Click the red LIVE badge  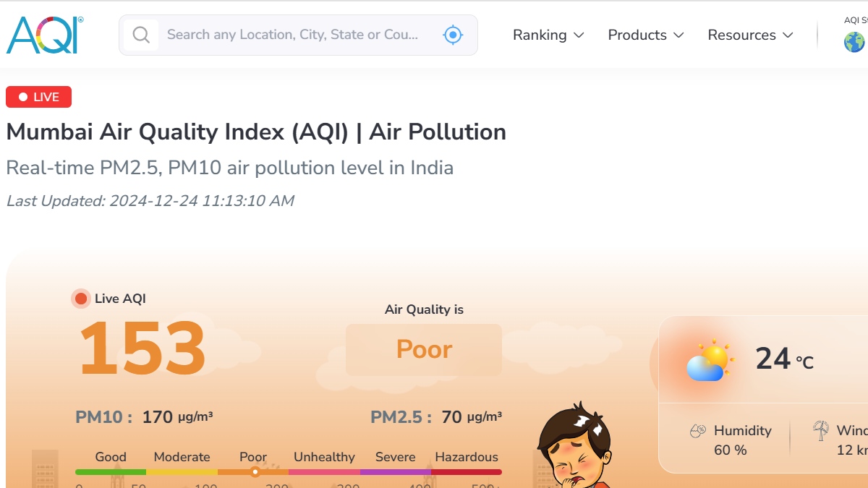(x=39, y=97)
